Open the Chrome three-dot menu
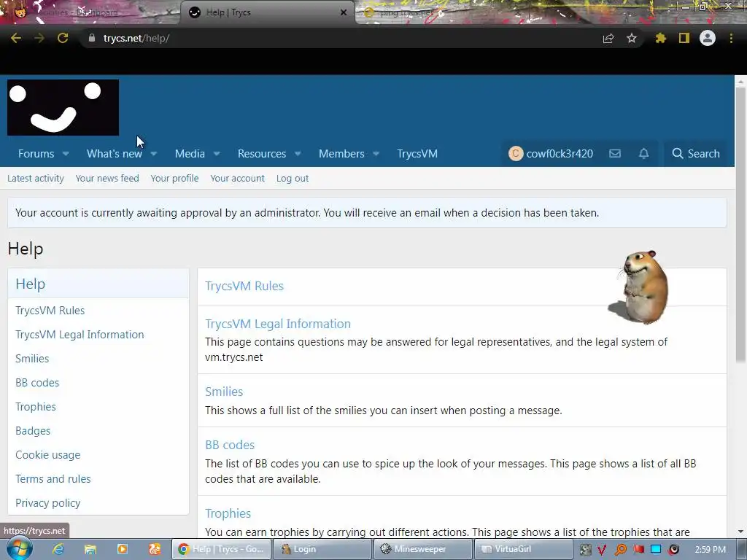Screen dimensions: 747x560 coord(731,38)
